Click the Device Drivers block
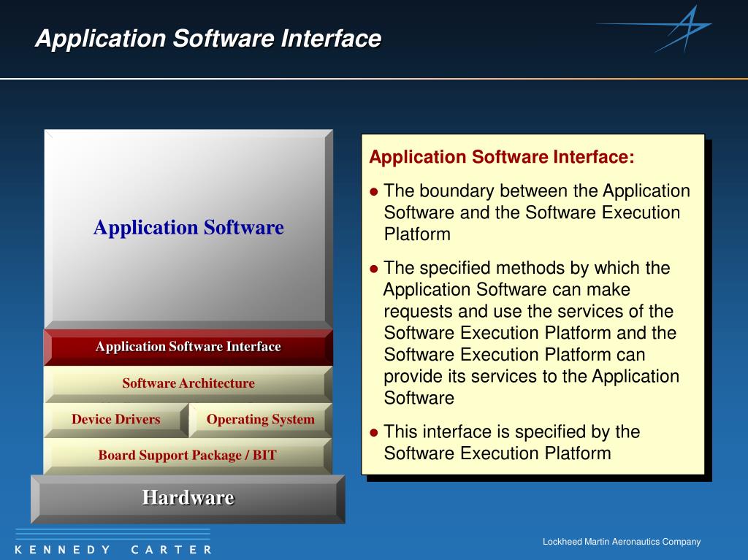Viewport: 748px width, 560px height. point(116,420)
